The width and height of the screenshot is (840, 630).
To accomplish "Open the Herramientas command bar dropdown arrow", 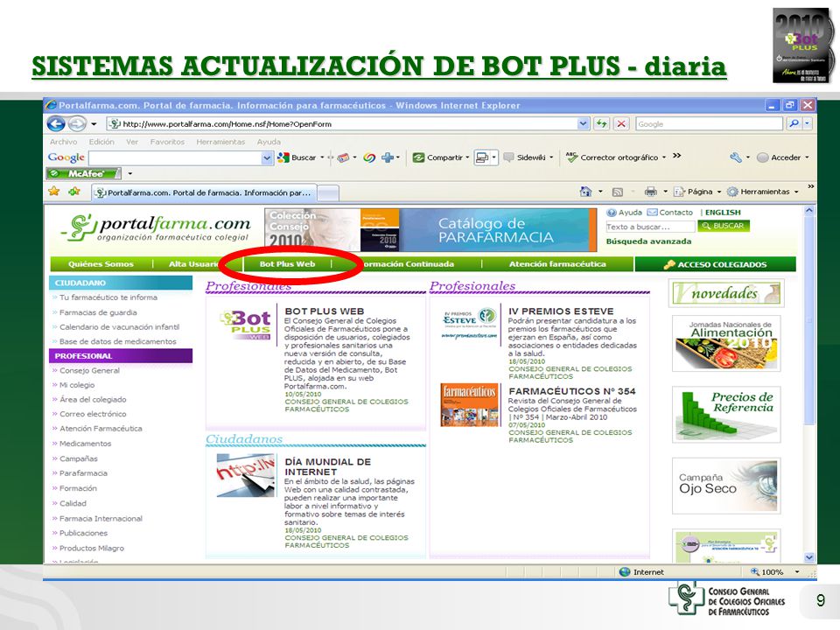I will (796, 192).
